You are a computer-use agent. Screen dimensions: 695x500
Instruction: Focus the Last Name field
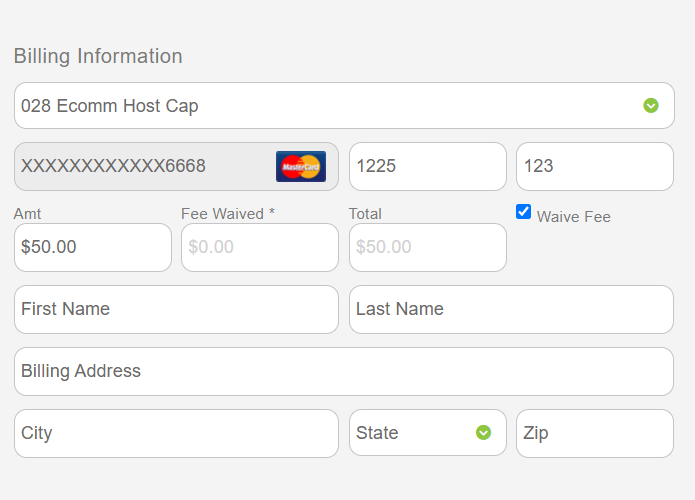click(511, 309)
